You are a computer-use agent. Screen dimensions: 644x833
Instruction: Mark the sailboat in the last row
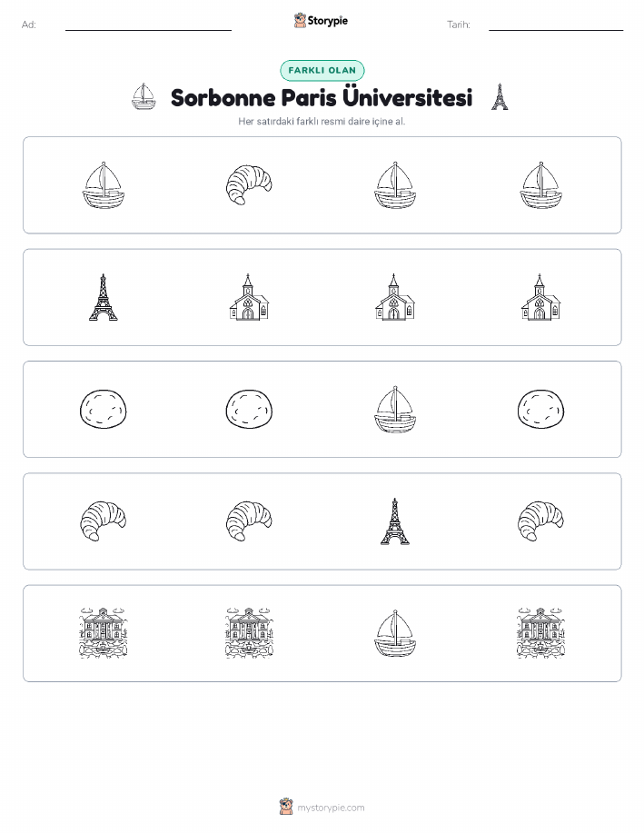coord(395,633)
